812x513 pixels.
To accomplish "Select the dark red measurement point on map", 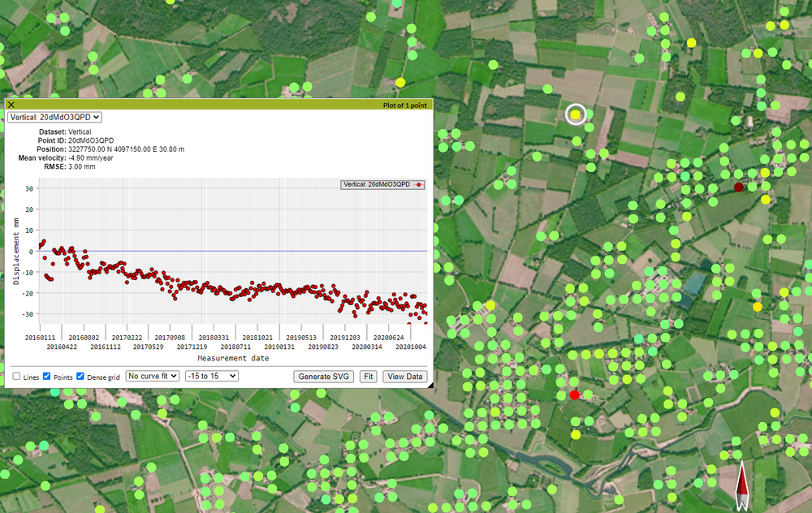I will pos(739,188).
